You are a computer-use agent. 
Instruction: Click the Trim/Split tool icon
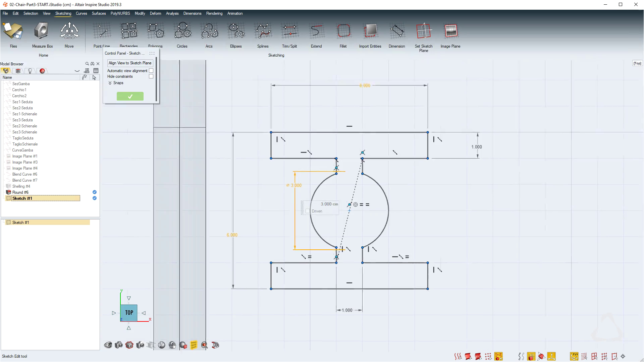tap(289, 31)
